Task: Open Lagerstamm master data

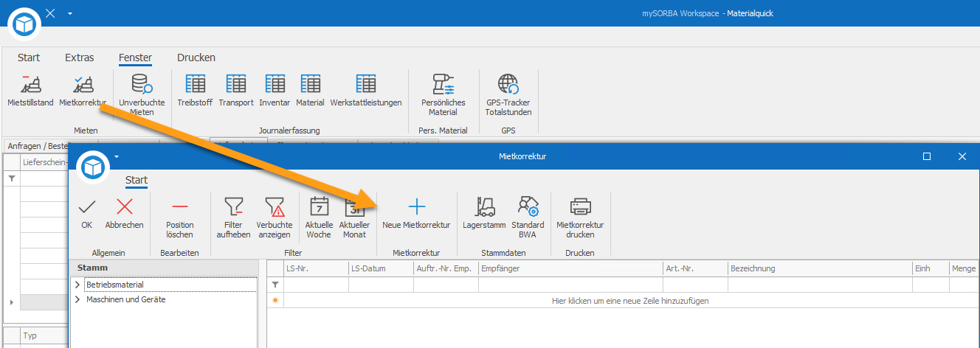Action: click(484, 213)
